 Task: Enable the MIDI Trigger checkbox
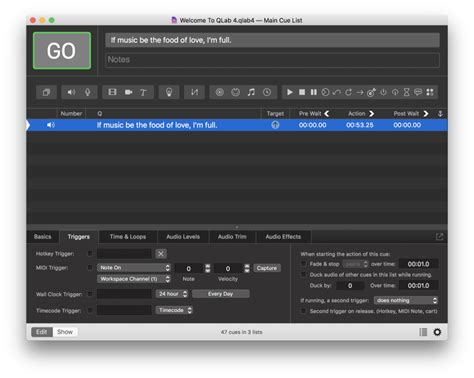click(x=90, y=268)
